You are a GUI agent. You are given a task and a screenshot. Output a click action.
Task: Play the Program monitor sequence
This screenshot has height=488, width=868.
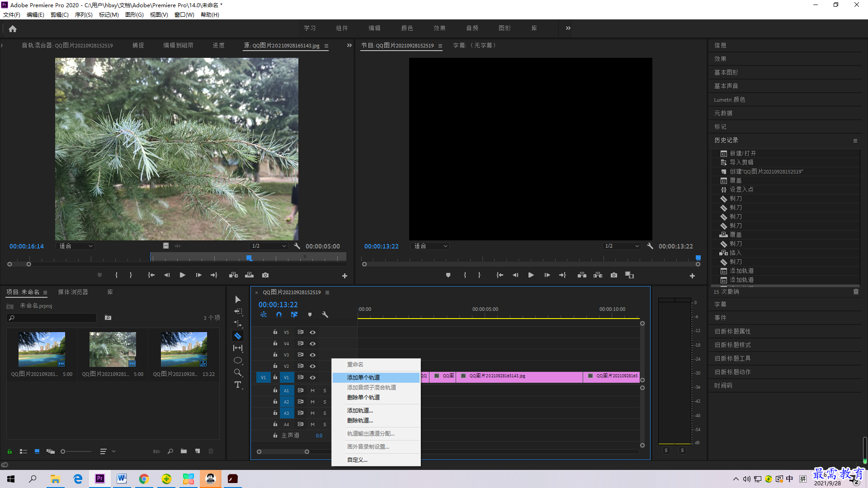point(531,275)
